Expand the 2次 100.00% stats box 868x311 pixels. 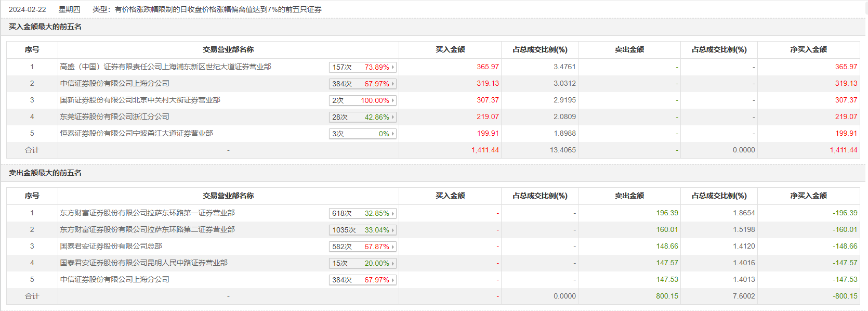363,100
